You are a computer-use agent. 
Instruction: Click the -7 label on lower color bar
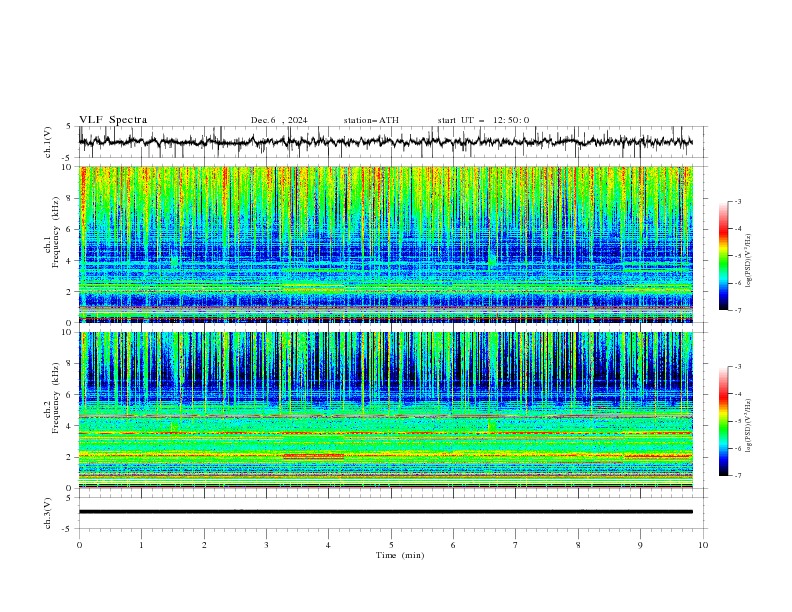[x=738, y=475]
